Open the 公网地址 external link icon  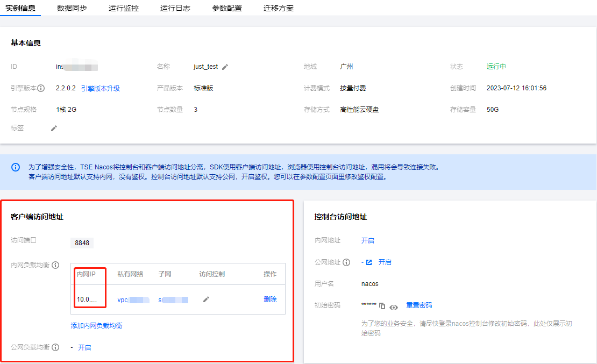(369, 262)
